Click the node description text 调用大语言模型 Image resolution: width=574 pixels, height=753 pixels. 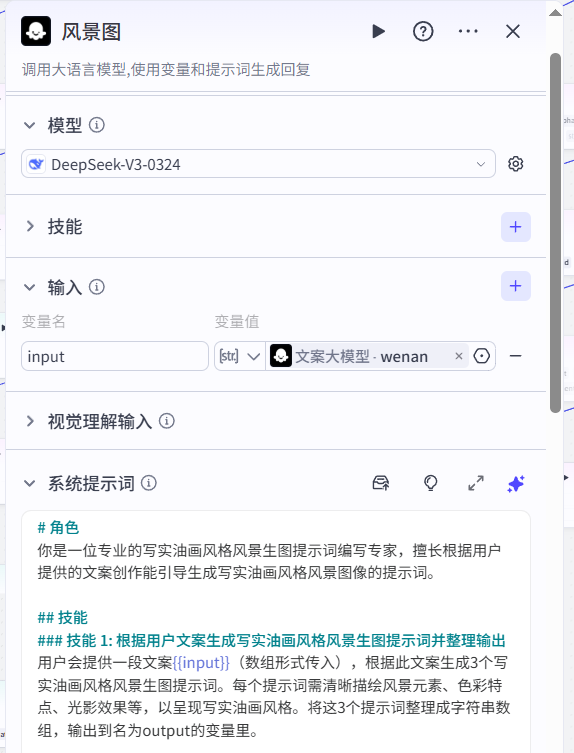pos(166,70)
